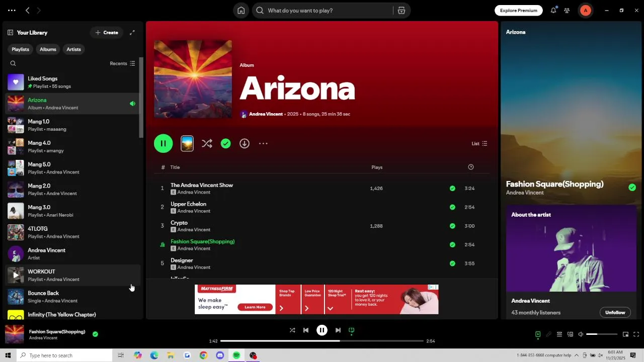This screenshot has width=644, height=362.
Task: Click the Windows taskbar search box
Action: (64, 355)
